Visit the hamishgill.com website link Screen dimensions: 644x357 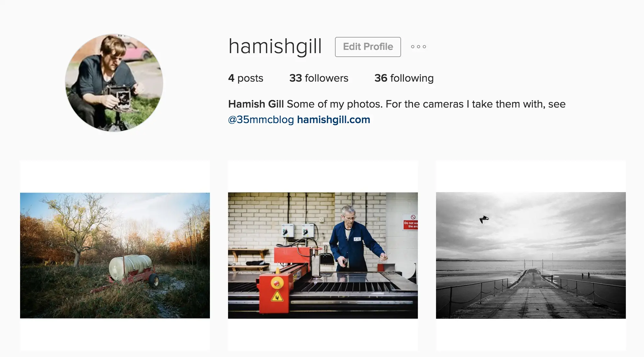[333, 120]
